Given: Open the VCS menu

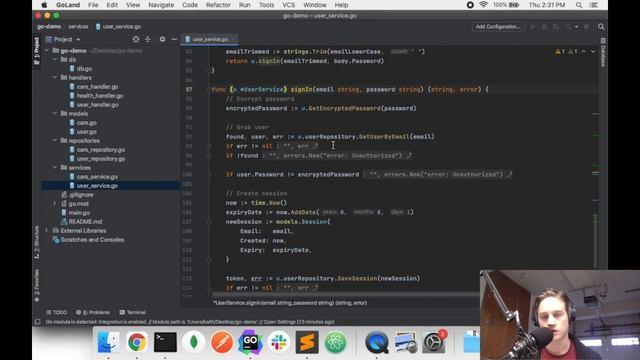Looking at the screenshot, I should (289, 5).
